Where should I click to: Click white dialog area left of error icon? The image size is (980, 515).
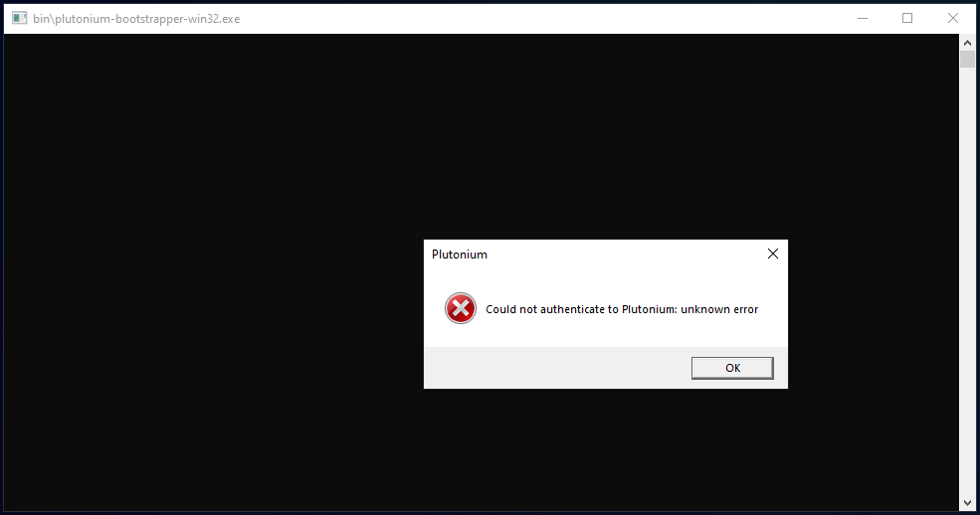(435, 309)
